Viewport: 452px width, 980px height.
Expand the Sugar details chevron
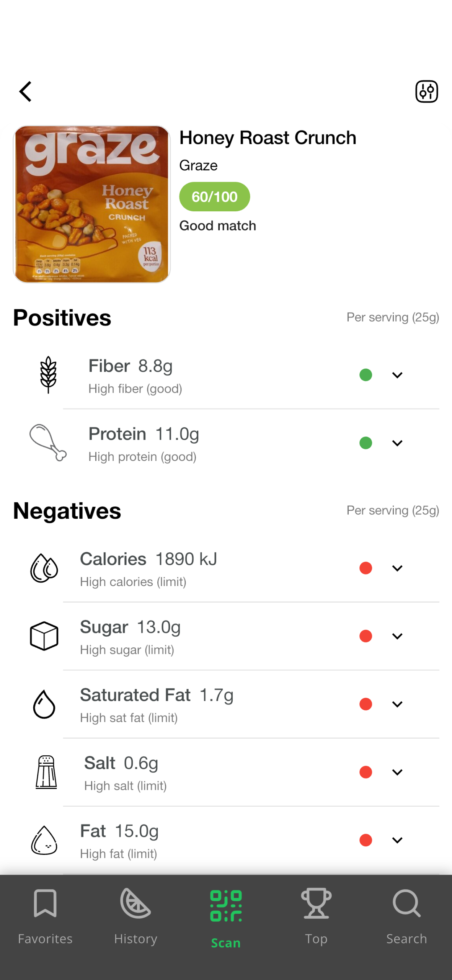point(397,636)
